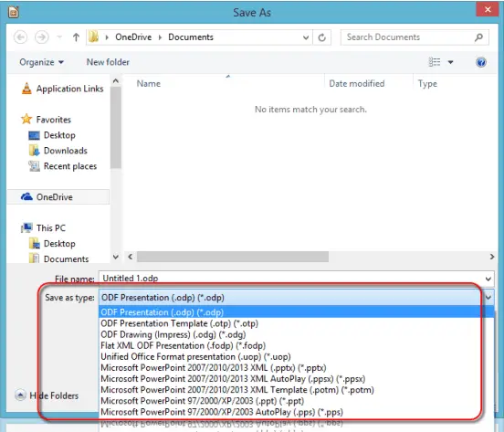Open Downloads under Favorites
Viewport: 504px width, 432px height.
coord(66,151)
